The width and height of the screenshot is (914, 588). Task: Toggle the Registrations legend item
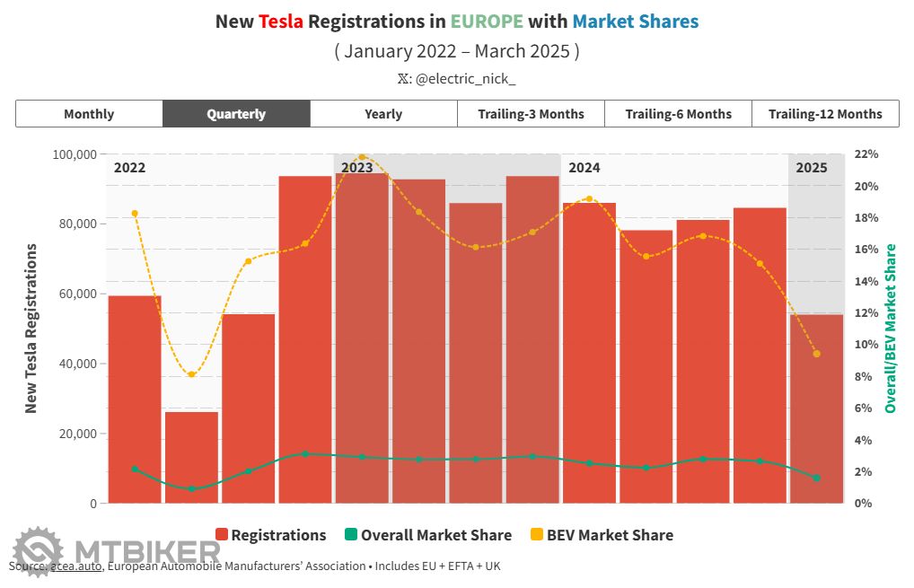278,535
